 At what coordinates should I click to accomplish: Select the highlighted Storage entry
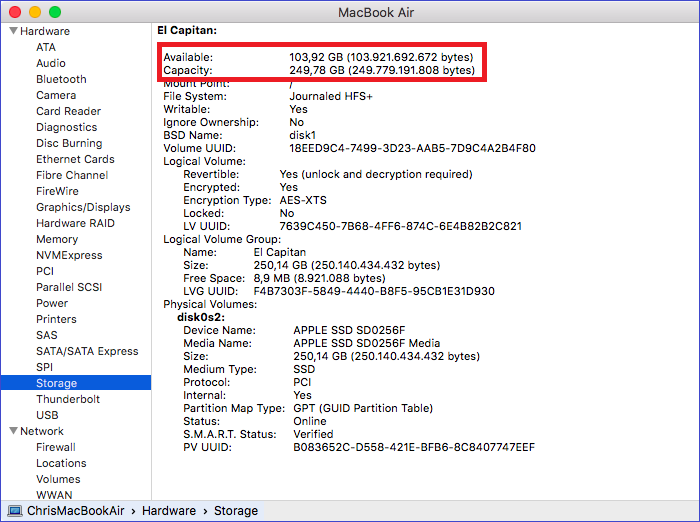(76, 383)
